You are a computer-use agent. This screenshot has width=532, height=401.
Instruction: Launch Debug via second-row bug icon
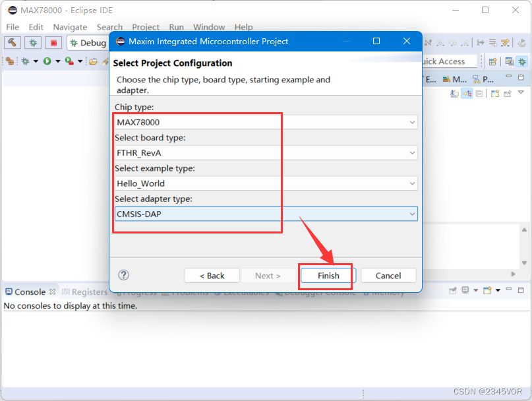pyautogui.click(x=26, y=61)
